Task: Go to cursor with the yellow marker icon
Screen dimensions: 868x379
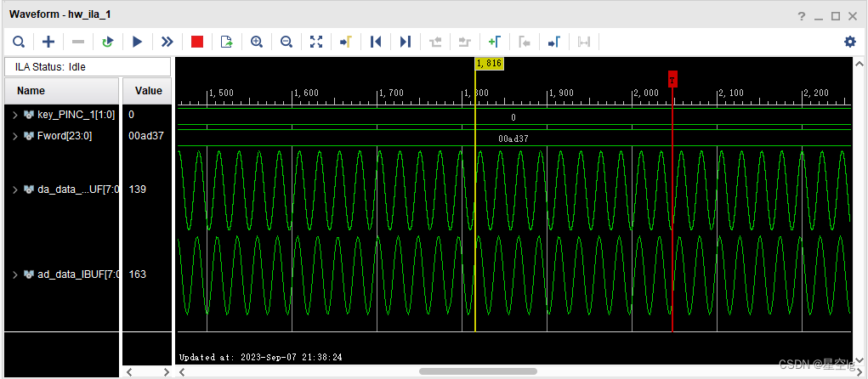Action: [346, 42]
